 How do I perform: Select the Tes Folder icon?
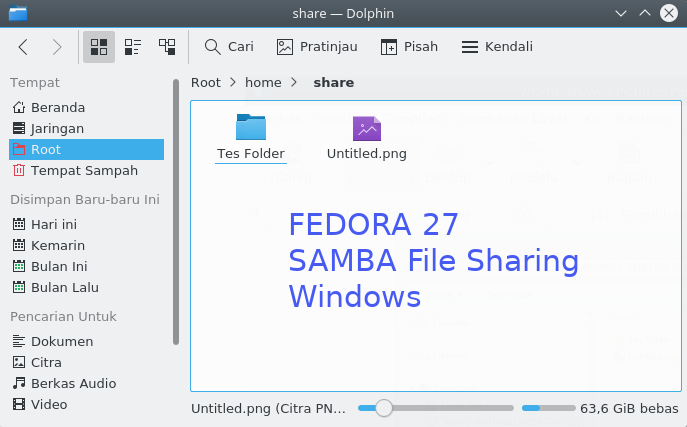(x=251, y=127)
